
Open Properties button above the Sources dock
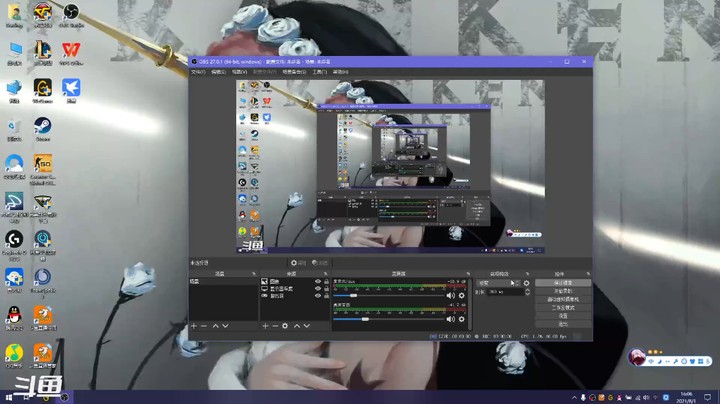[298, 263]
